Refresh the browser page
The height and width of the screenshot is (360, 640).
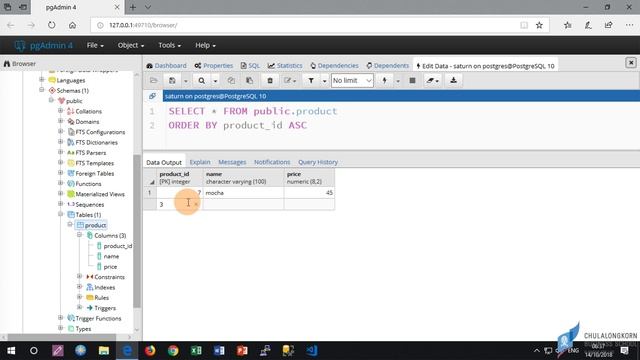coord(51,25)
